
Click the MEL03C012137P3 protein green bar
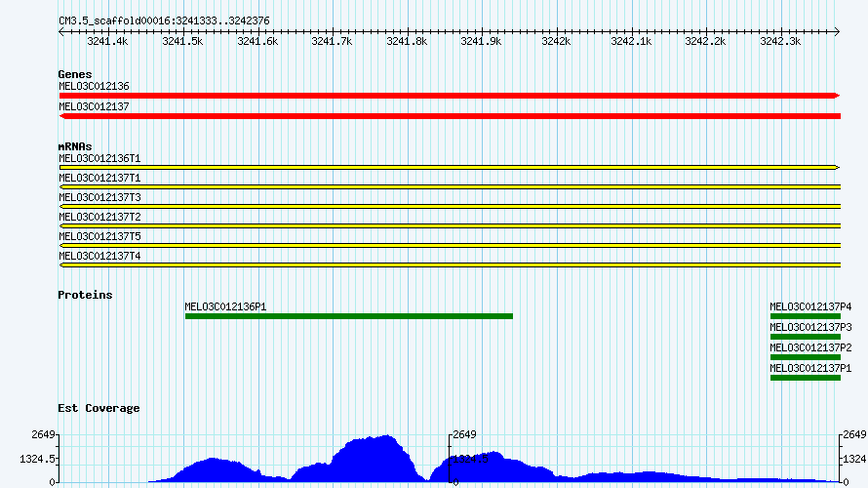[806, 337]
